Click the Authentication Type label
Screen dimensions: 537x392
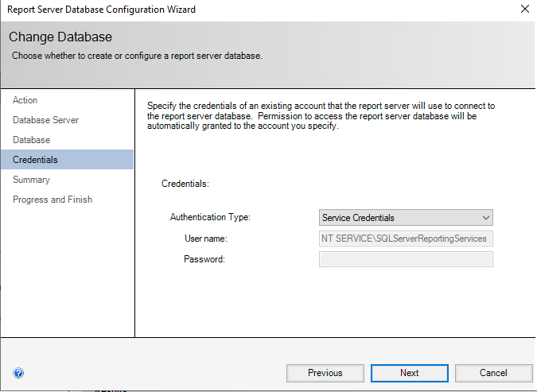click(x=209, y=217)
